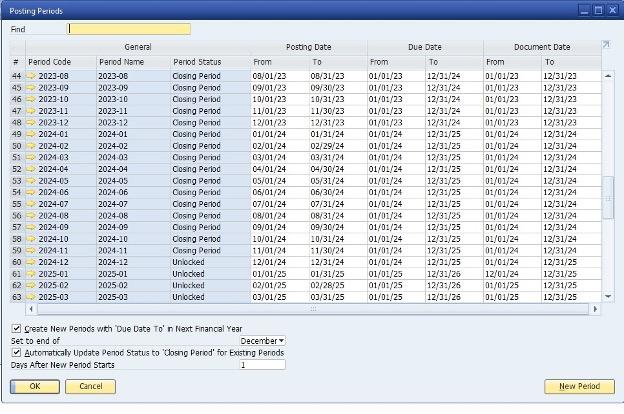Open the December month dropdown
Screen dimensions: 624x414
click(262, 341)
